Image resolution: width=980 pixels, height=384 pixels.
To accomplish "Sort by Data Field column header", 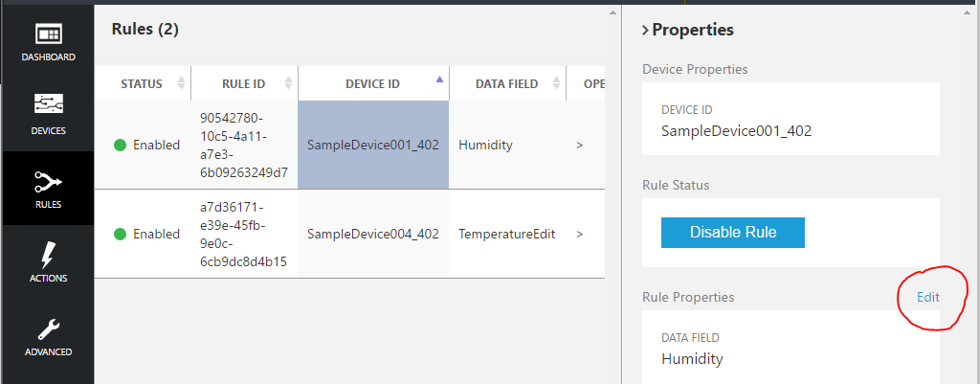I will [506, 84].
